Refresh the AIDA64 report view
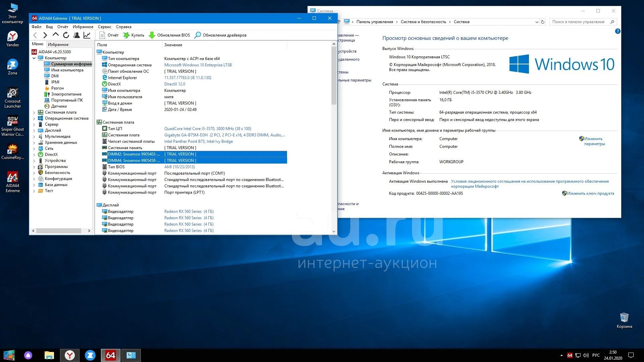Viewport: 644px width, 362px height. click(x=66, y=35)
